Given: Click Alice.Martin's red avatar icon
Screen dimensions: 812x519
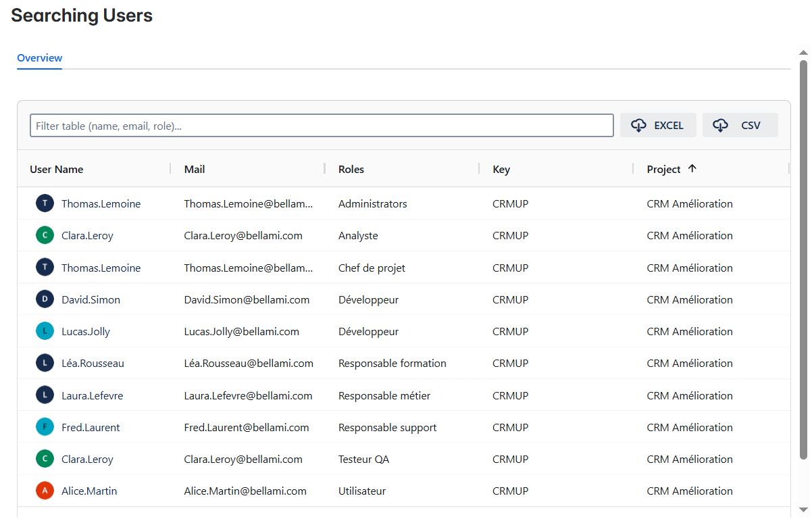Looking at the screenshot, I should click(x=45, y=491).
